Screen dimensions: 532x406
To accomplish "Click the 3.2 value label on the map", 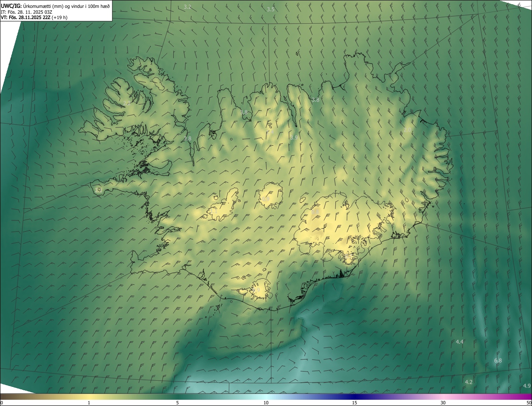I will (x=187, y=7).
